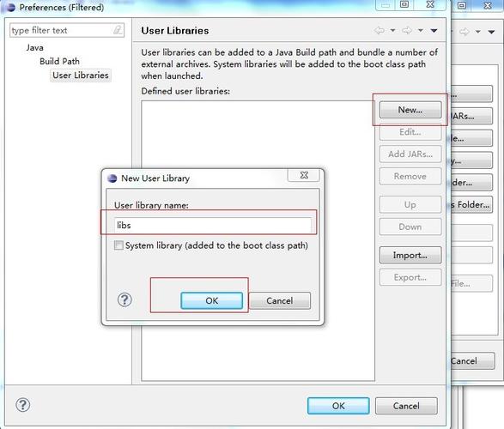Screen dimensions: 504x429
Task: Click the User library name input field
Action: (x=212, y=225)
